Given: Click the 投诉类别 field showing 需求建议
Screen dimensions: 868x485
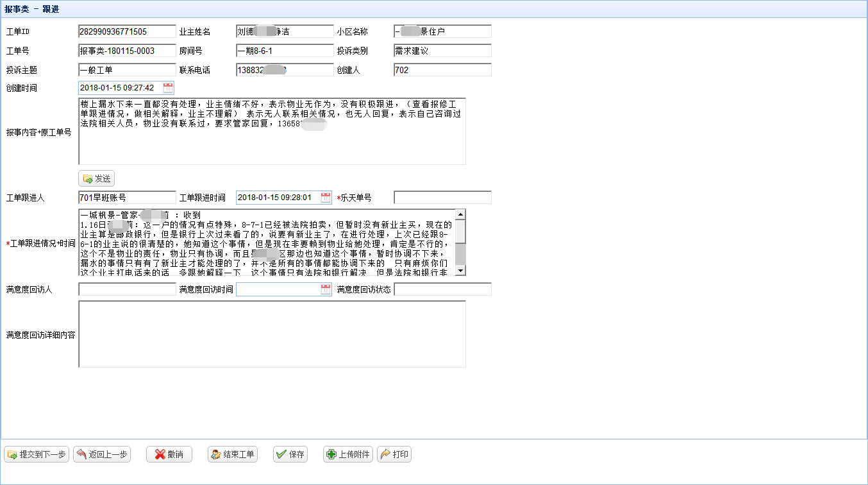Looking at the screenshot, I should pyautogui.click(x=442, y=51).
